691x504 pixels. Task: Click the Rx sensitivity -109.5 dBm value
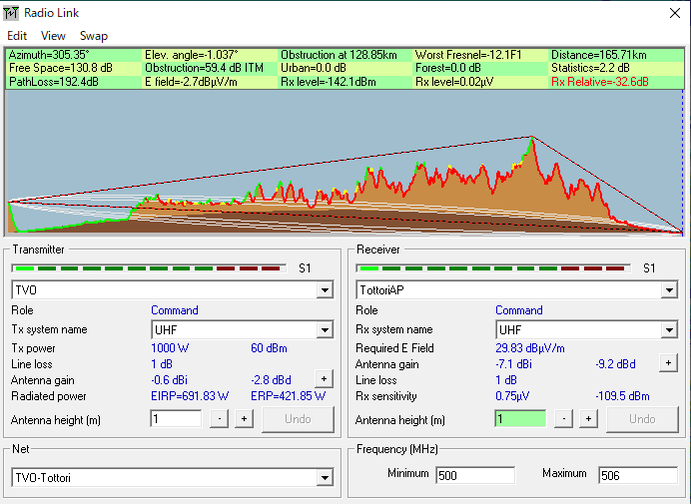tap(622, 396)
